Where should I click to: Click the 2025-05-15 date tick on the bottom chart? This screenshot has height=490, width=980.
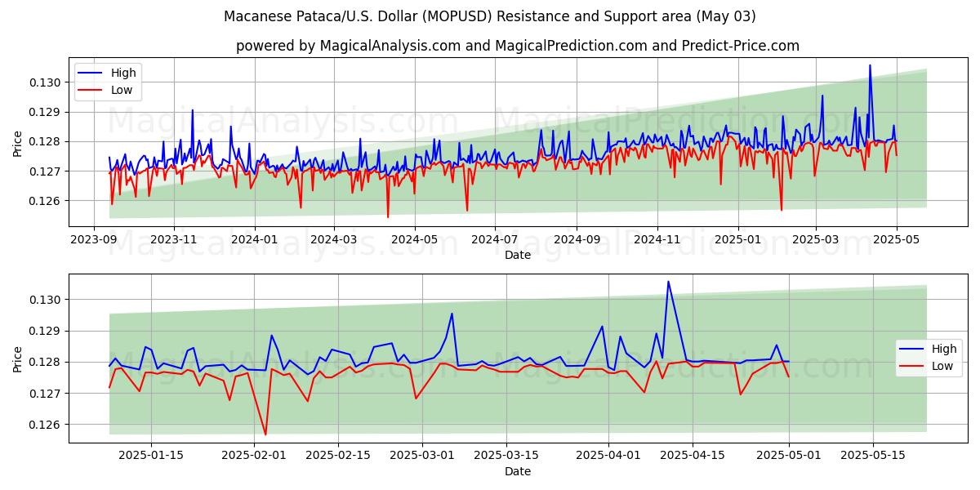[873, 455]
